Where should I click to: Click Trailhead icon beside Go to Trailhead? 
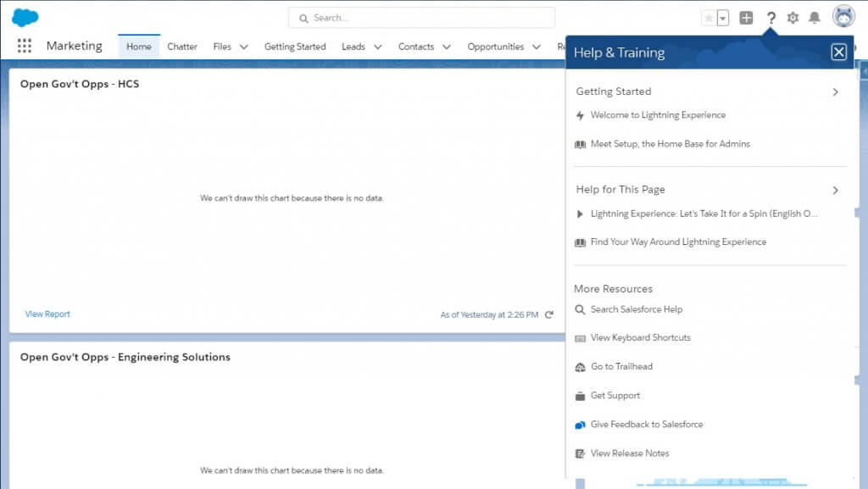click(580, 367)
